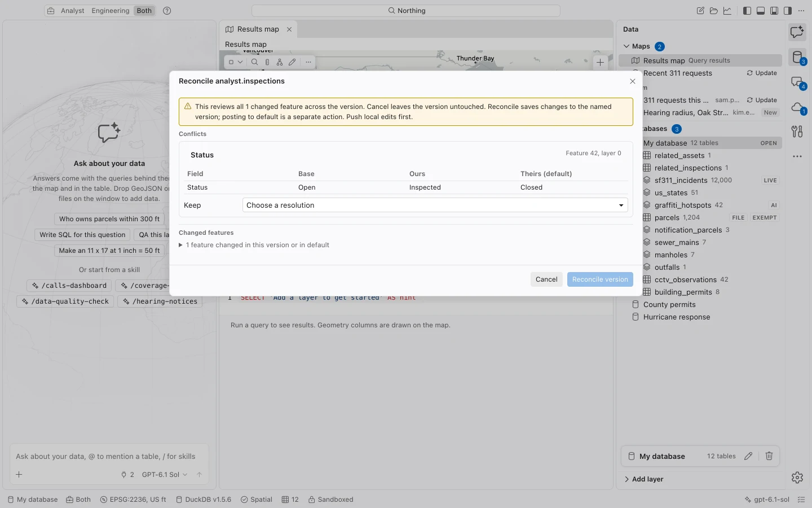Open the map toolbar more options menu
This screenshot has width=812, height=508.
[x=308, y=62]
